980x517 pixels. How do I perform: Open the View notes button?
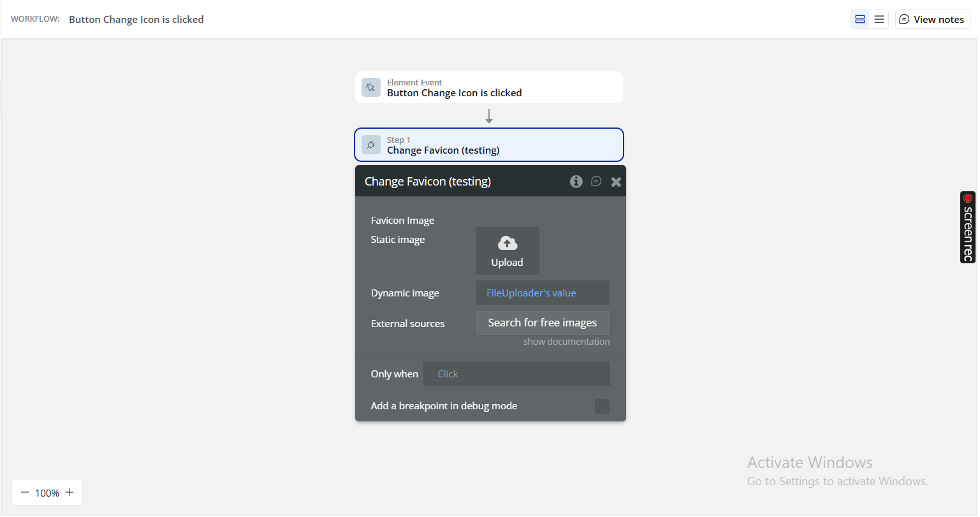point(932,19)
